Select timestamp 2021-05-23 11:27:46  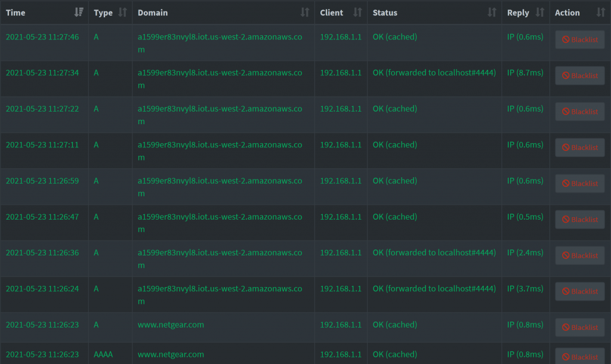42,37
